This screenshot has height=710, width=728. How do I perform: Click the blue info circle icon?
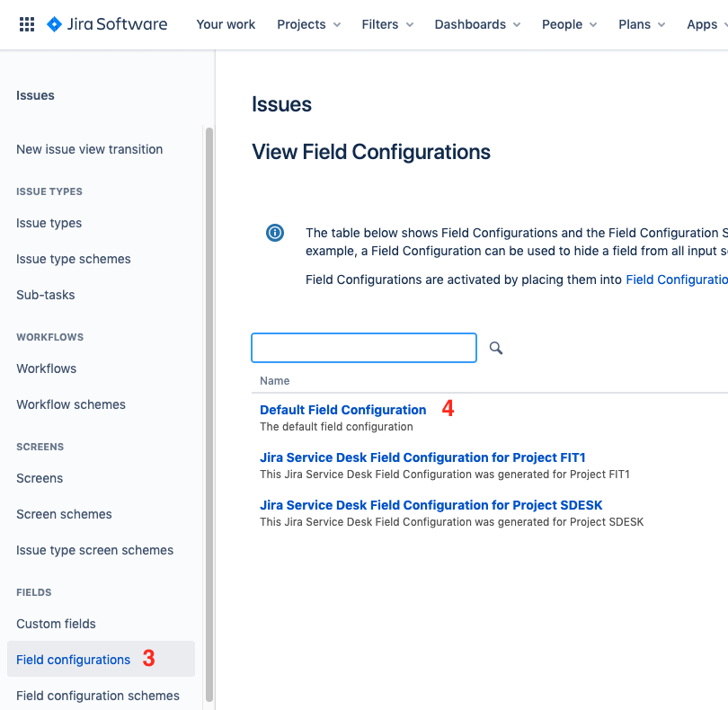[x=275, y=233]
